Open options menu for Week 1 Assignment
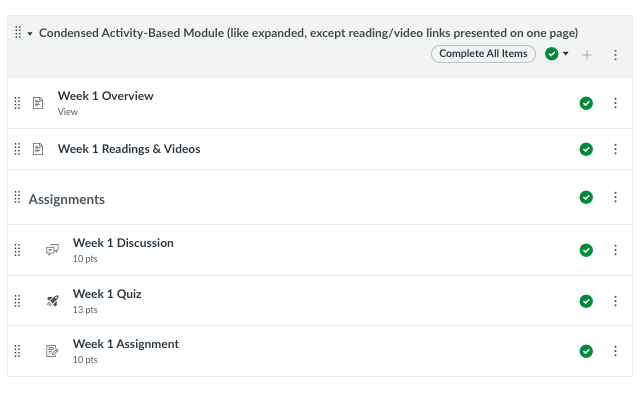Image resolution: width=641 pixels, height=397 pixels. 615,351
